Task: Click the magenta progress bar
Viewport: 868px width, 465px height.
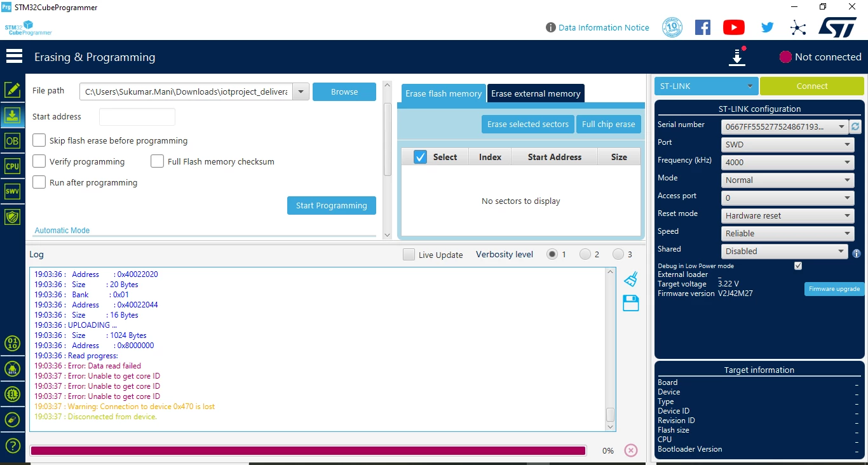Action: pos(308,450)
